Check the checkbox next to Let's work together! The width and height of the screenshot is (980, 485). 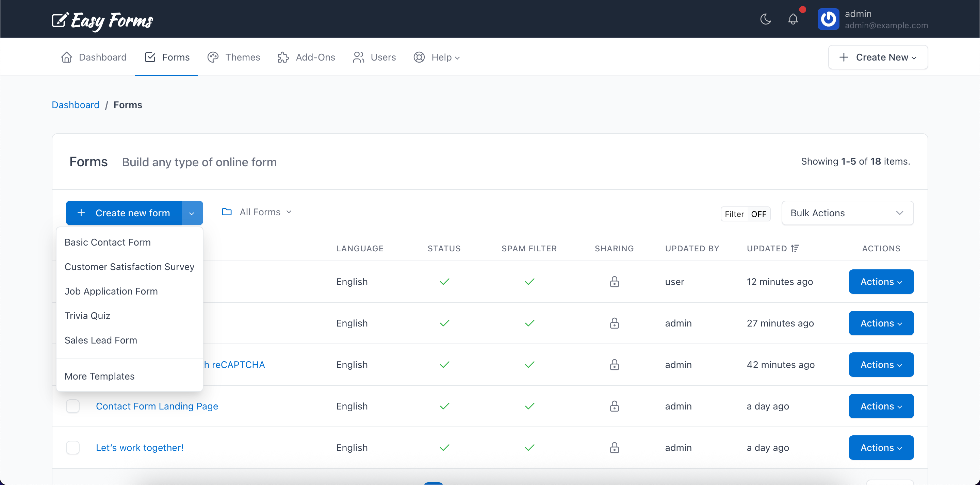click(73, 447)
